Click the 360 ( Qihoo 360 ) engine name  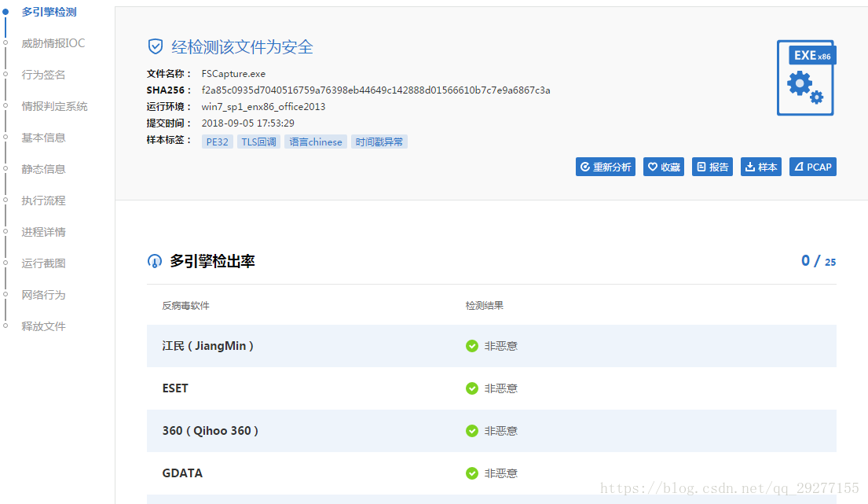(211, 431)
